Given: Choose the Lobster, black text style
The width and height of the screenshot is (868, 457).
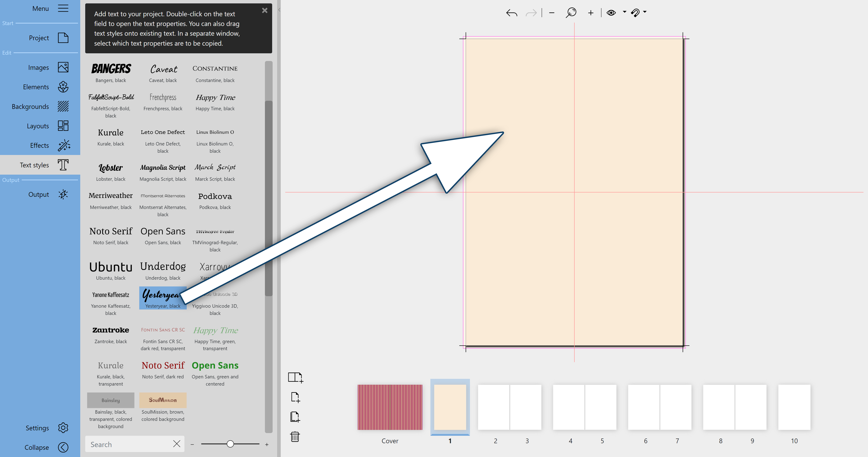Looking at the screenshot, I should pos(111,171).
